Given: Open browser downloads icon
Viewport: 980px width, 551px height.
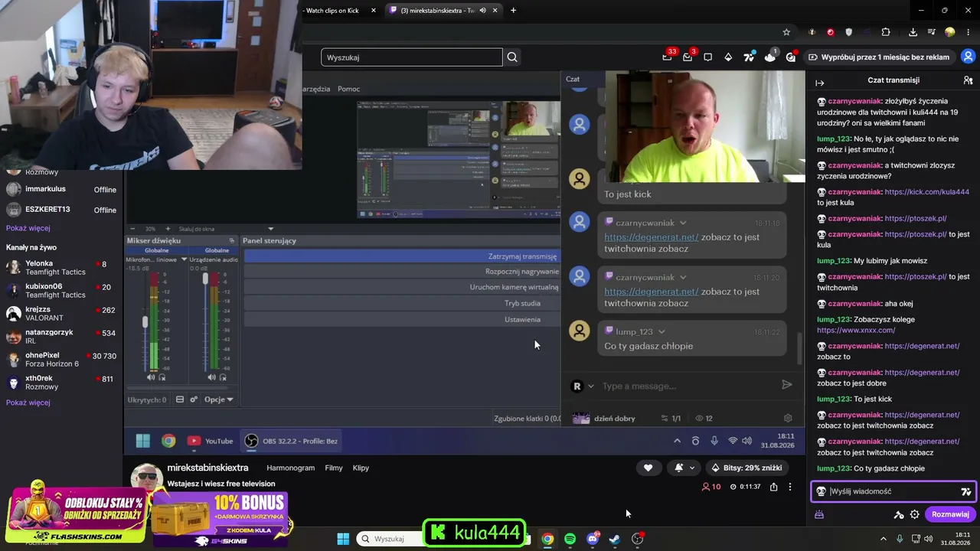Looking at the screenshot, I should click(913, 32).
